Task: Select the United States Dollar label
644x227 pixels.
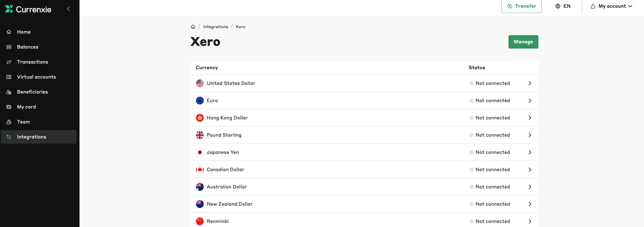Action: (231, 83)
